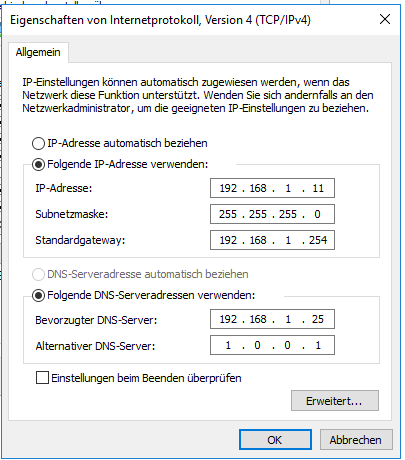
Task: Click last octet 0 of Subnetzmaske field
Action: point(317,214)
